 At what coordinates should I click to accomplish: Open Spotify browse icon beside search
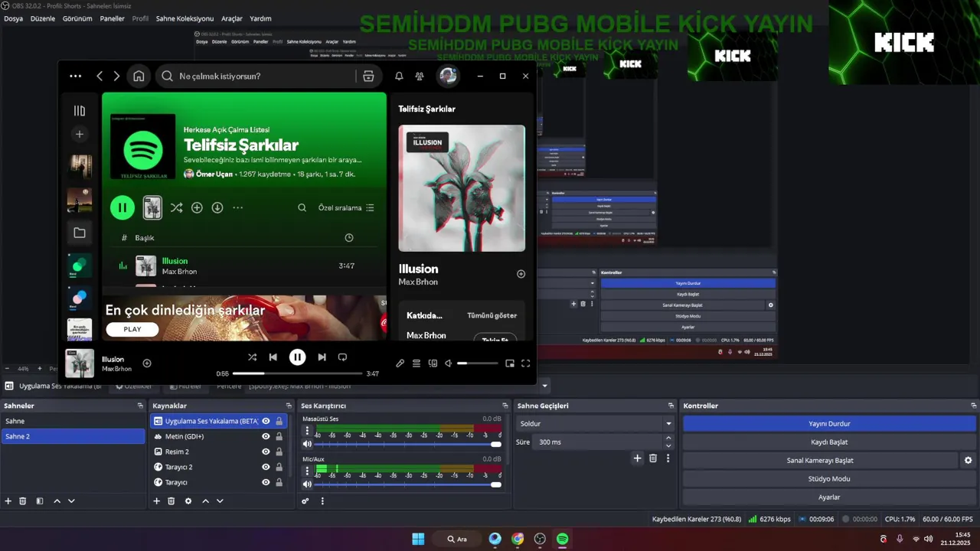pyautogui.click(x=368, y=76)
